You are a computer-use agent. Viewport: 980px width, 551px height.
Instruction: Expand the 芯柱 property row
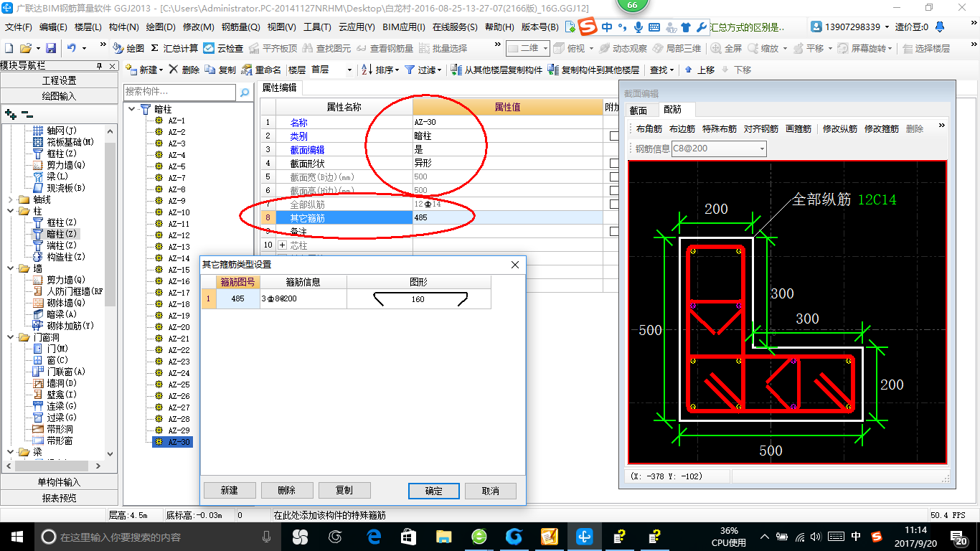tap(282, 245)
